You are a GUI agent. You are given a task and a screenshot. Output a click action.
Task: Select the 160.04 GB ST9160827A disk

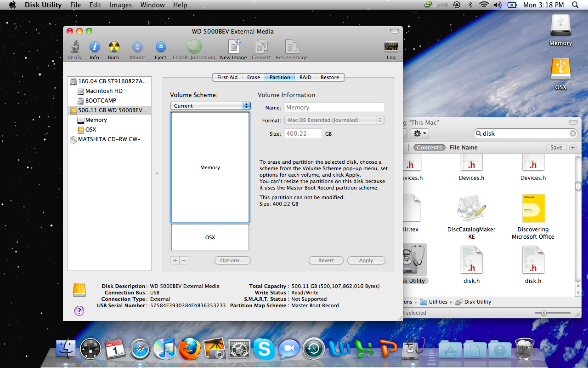(x=109, y=81)
